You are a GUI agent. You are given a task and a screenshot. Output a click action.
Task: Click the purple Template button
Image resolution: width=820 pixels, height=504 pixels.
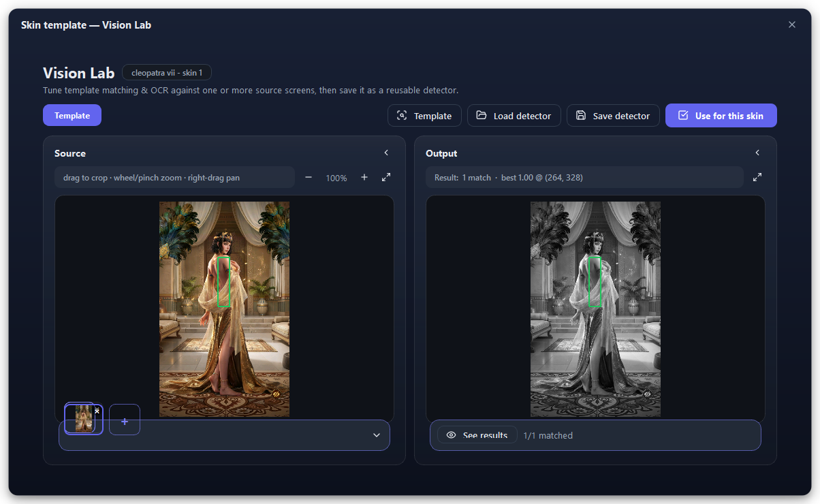coord(72,115)
